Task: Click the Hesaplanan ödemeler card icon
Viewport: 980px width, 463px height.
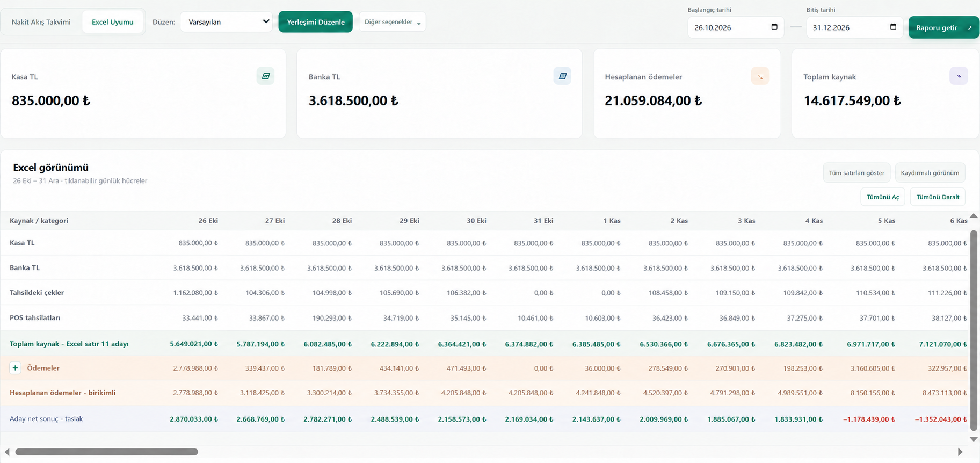Action: click(x=760, y=76)
